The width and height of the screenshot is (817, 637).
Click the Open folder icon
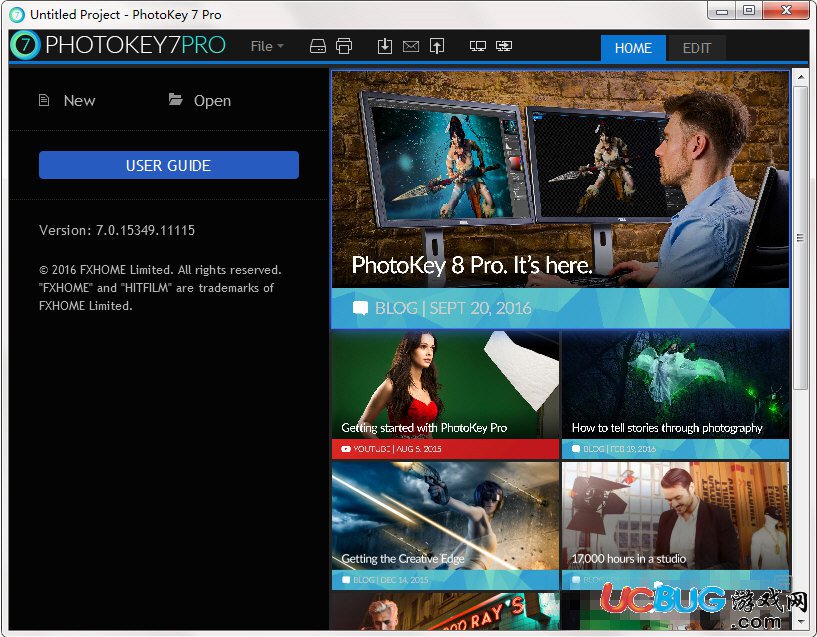pos(176,99)
